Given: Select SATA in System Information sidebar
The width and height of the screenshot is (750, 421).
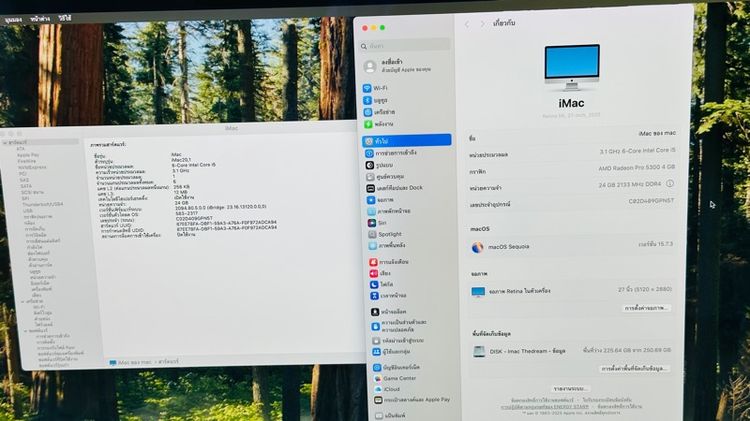Looking at the screenshot, I should coord(26,186).
